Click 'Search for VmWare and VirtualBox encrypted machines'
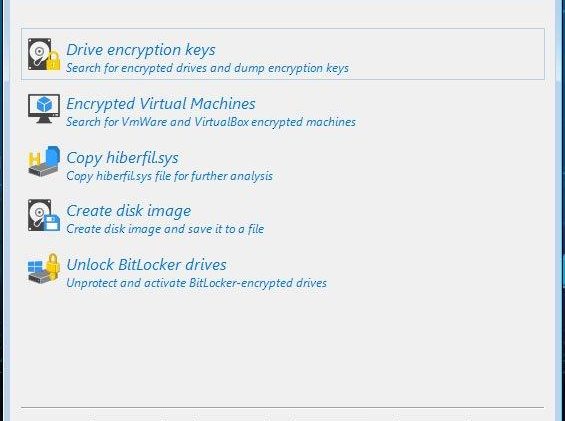Image resolution: width=565 pixels, height=421 pixels. 211,122
